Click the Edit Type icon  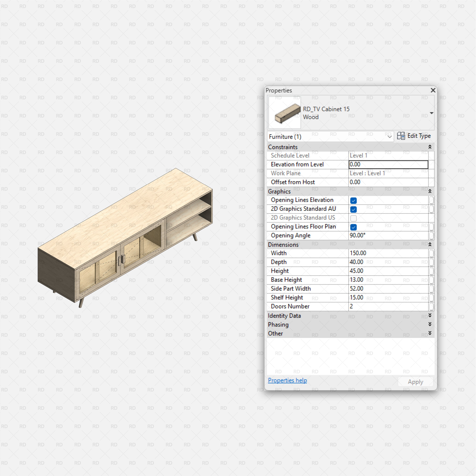401,136
